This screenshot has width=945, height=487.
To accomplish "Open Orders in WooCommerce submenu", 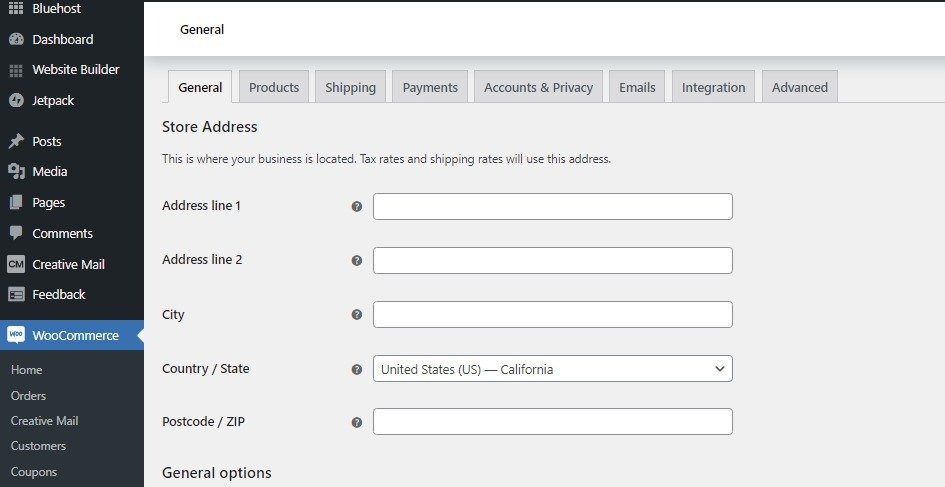I will click(x=28, y=396).
